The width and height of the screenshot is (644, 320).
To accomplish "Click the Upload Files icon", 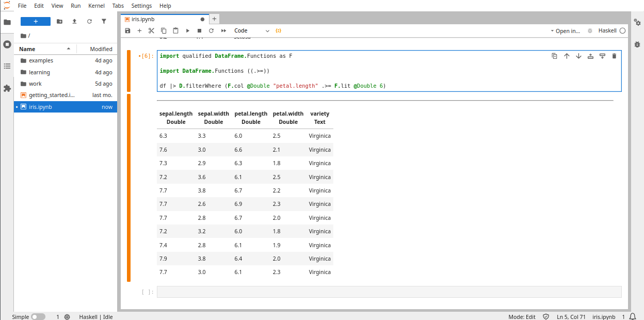I will point(74,21).
